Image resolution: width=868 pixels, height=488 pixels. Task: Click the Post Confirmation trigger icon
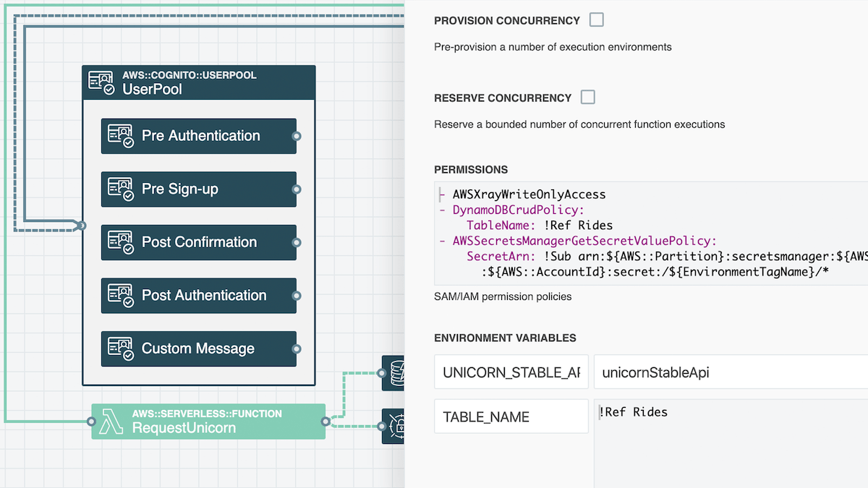(x=121, y=242)
